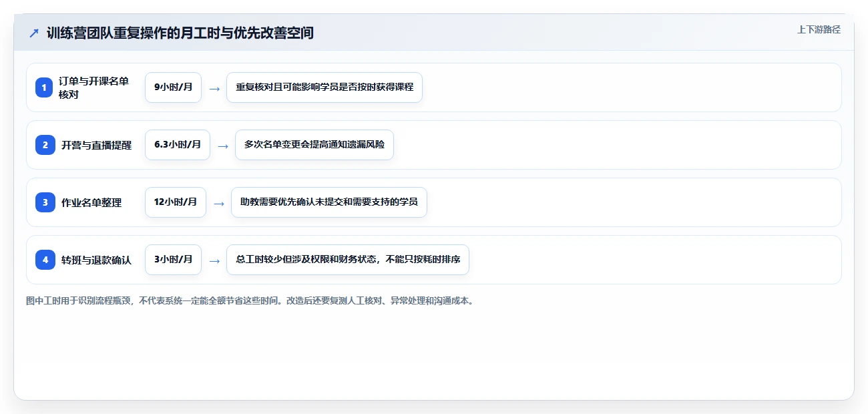Screen dimensions: 868x414
Task: Click the arrow after 12小时/月
Action: (218, 203)
